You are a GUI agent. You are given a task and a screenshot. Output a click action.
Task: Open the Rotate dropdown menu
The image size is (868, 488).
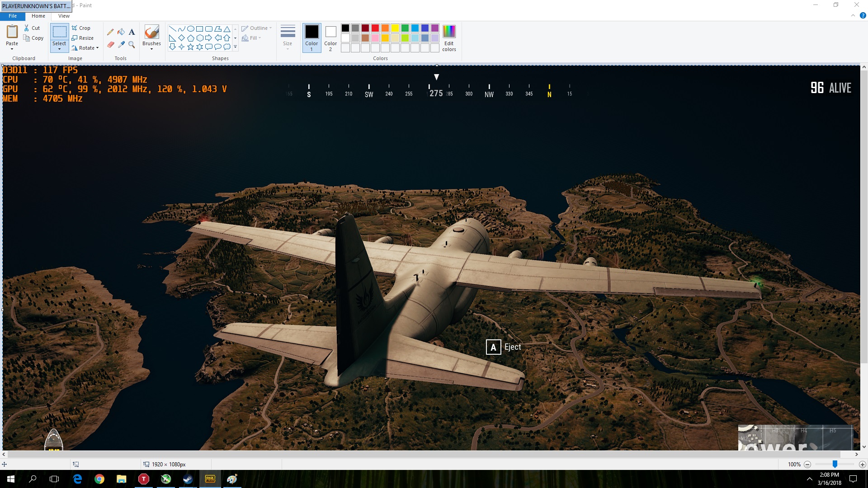85,48
